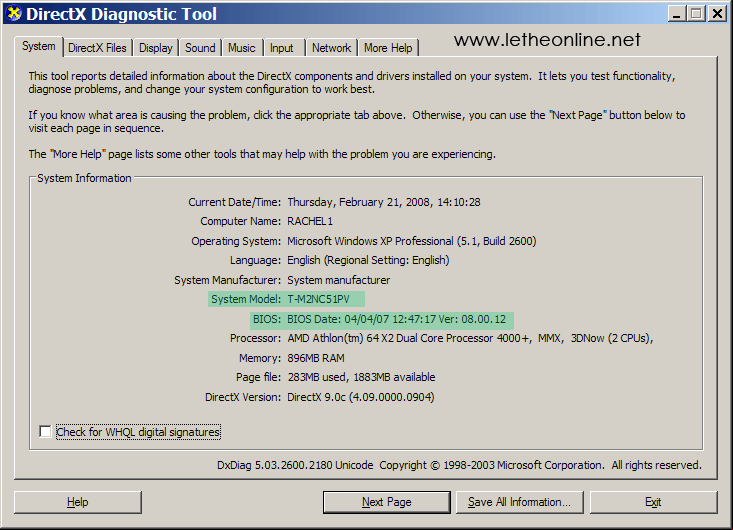Click the 'DirectX Diagnostic Tool' title text

click(122, 14)
